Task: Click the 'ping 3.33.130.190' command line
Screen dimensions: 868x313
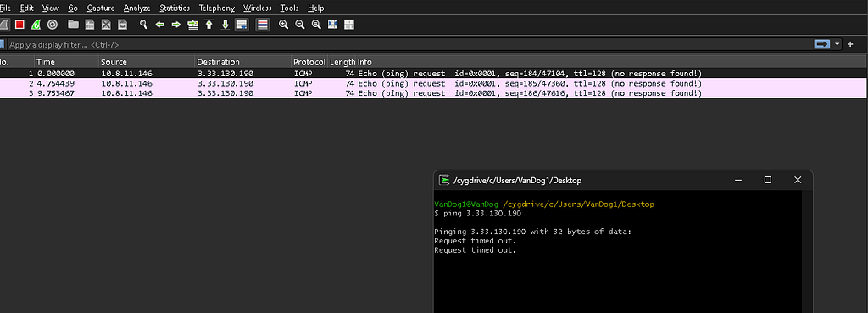Action: click(x=478, y=213)
